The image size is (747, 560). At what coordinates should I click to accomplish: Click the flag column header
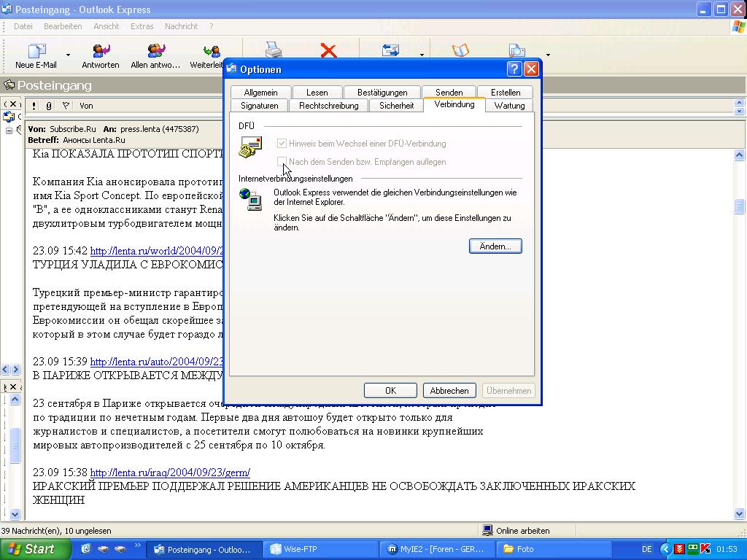pos(66,106)
